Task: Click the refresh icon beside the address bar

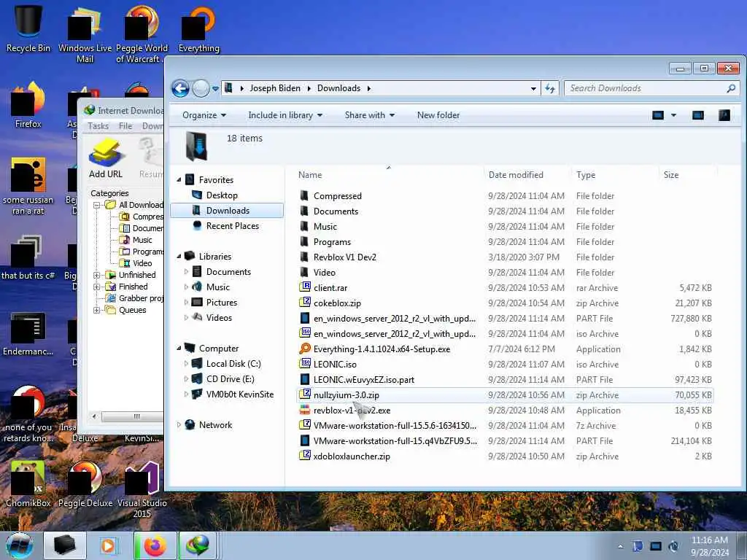Action: [x=550, y=88]
